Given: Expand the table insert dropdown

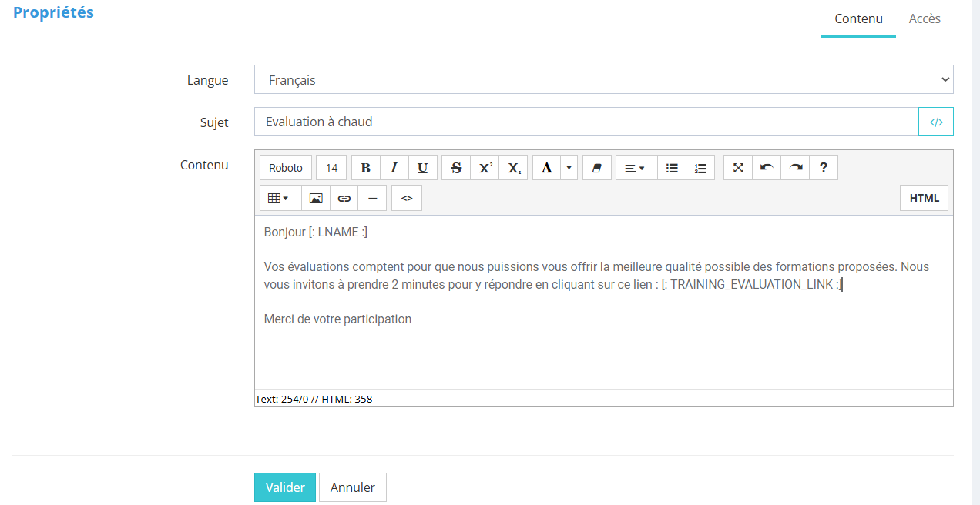Looking at the screenshot, I should [x=278, y=198].
